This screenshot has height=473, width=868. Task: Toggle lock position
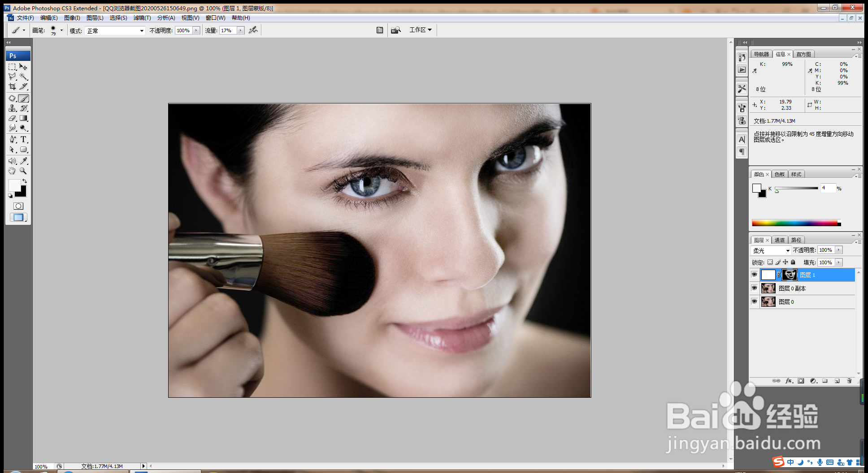[785, 262]
